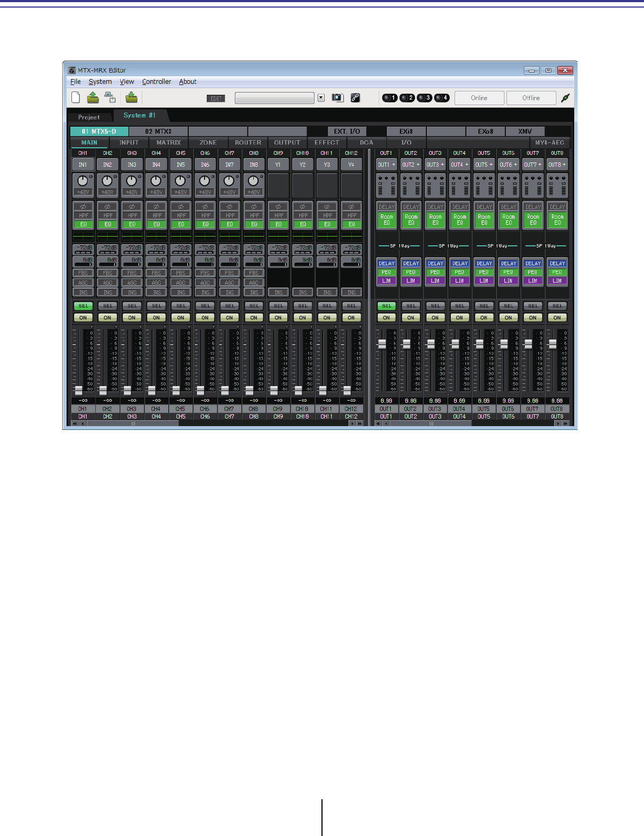Viewport: 644px width, 836px height.
Task: Expand the OUT3 + output port
Action: coord(435,165)
